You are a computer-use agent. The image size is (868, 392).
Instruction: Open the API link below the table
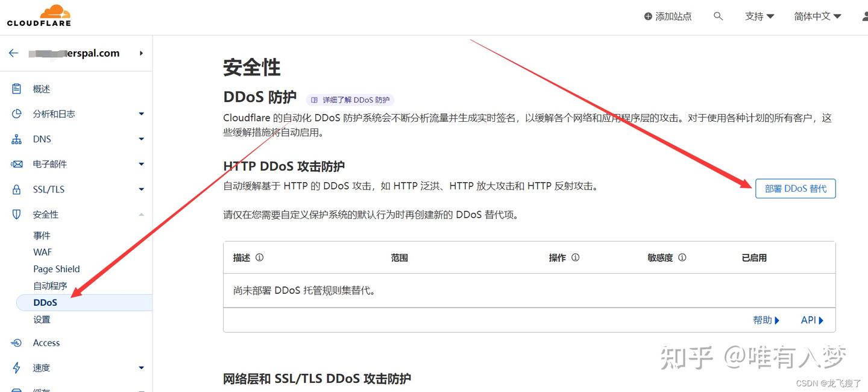tap(810, 320)
